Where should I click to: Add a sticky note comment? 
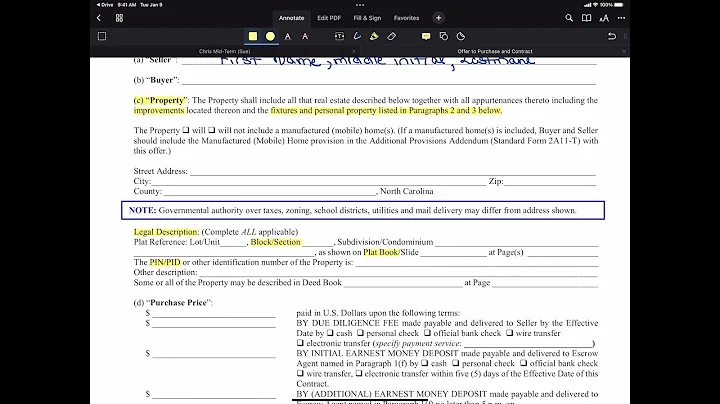pos(426,36)
